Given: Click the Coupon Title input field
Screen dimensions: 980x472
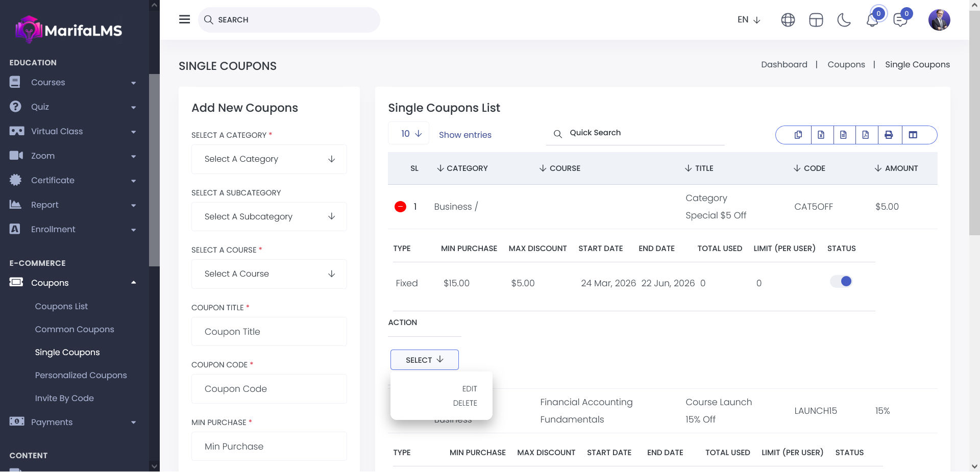Looking at the screenshot, I should [x=269, y=332].
